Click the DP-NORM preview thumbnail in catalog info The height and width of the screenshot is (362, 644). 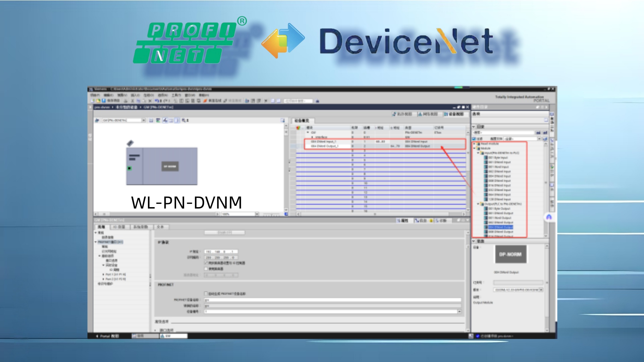tap(511, 254)
